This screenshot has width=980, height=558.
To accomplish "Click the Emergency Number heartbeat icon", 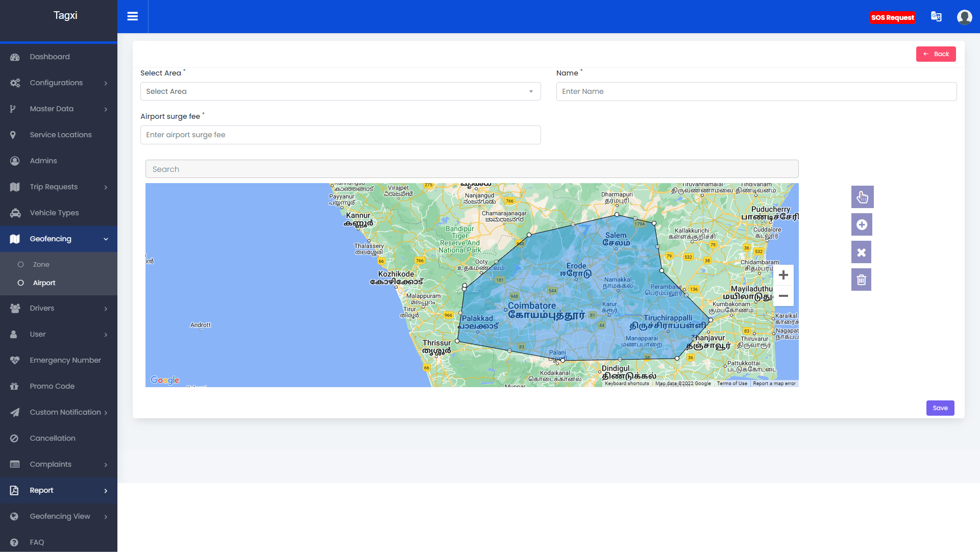I will tap(15, 361).
